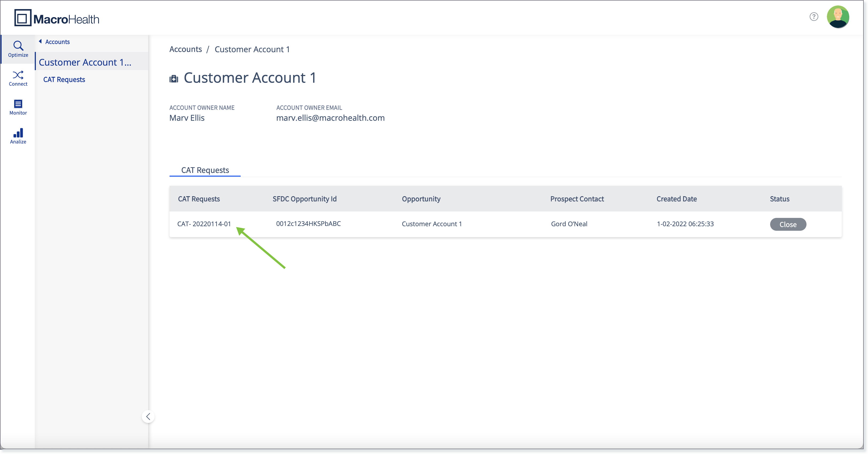This screenshot has width=868, height=454.
Task: Click the CAT Requests column header
Action: point(199,199)
